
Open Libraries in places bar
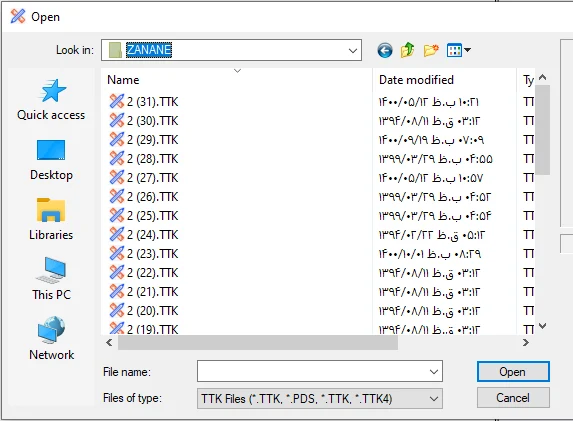[x=51, y=219]
